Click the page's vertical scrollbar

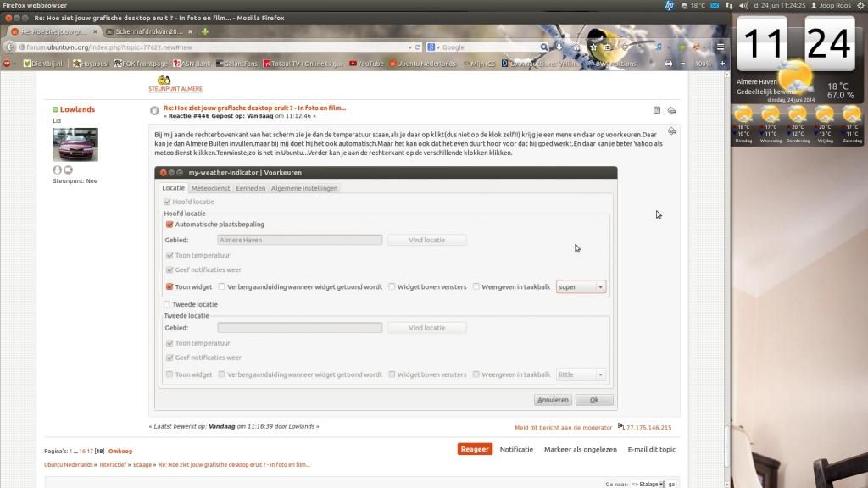(x=726, y=254)
